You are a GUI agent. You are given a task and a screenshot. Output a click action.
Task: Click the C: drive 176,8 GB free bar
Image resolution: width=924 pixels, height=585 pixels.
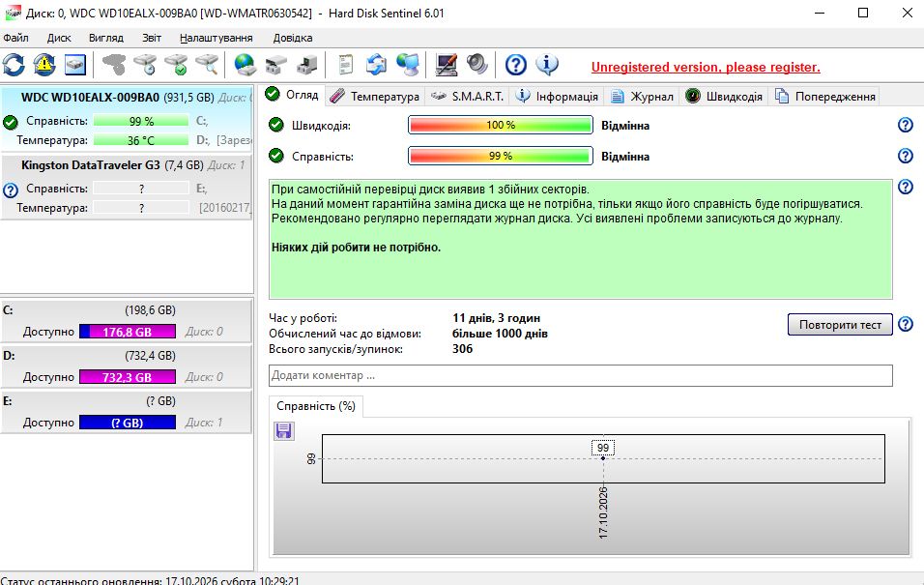coord(128,332)
